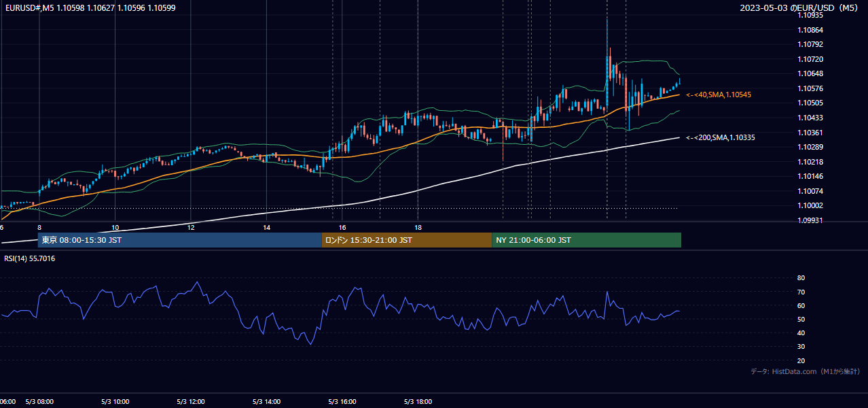Click price level 1.10146 on the axis
Image resolution: width=868 pixels, height=408 pixels.
pos(810,176)
